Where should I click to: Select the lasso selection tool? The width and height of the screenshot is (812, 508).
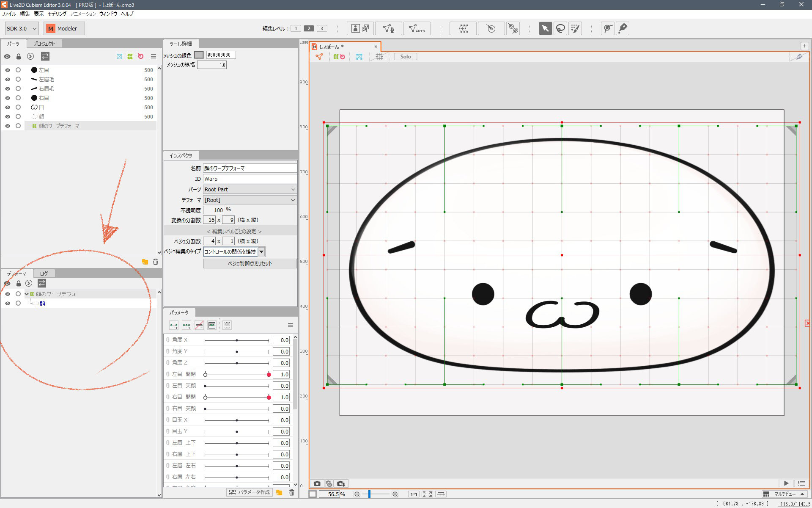coord(560,28)
